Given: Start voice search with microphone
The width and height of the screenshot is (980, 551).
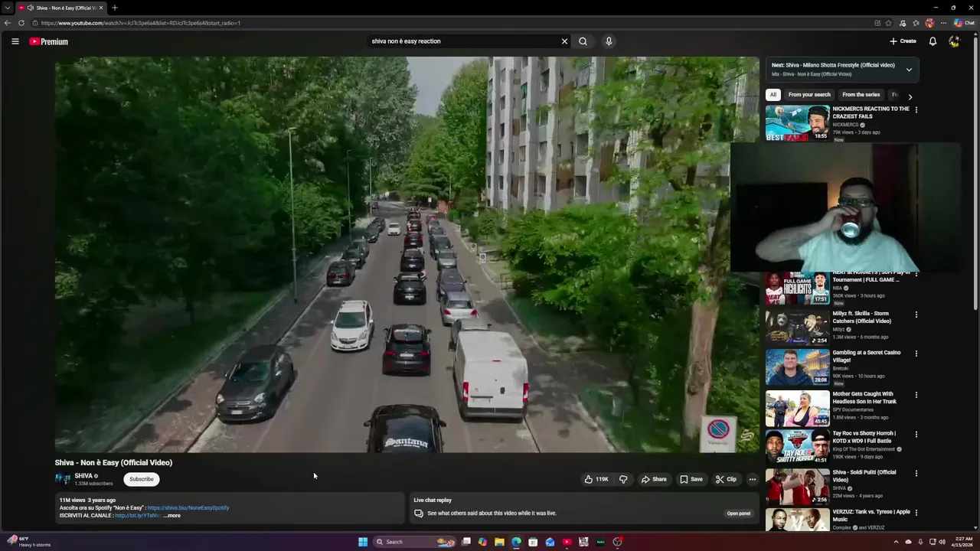Looking at the screenshot, I should [609, 41].
